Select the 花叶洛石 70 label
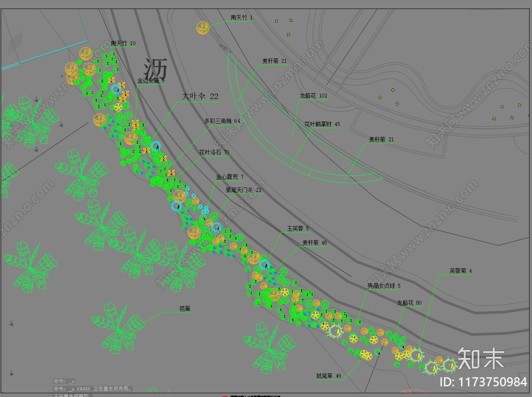Viewport: 532px width, 397px height. [214, 152]
